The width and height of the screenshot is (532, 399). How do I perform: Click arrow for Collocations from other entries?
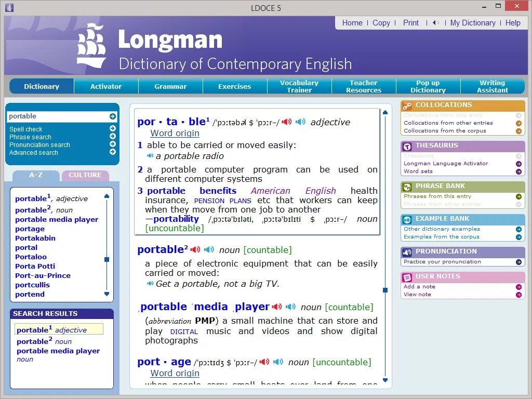(518, 123)
